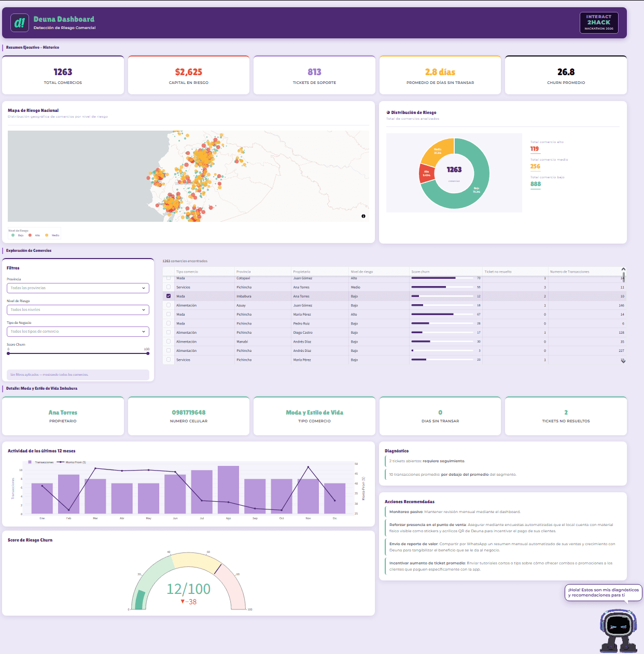Click the national risk map

click(188, 176)
